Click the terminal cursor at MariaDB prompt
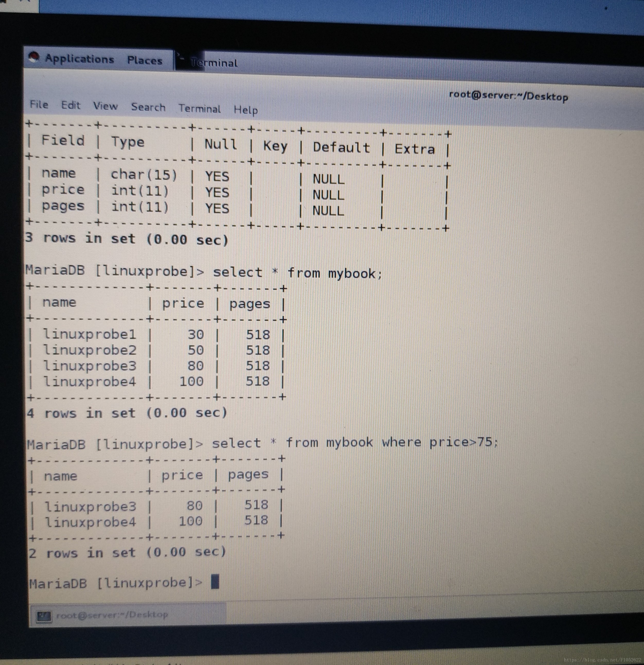The width and height of the screenshot is (644, 665). pyautogui.click(x=215, y=582)
